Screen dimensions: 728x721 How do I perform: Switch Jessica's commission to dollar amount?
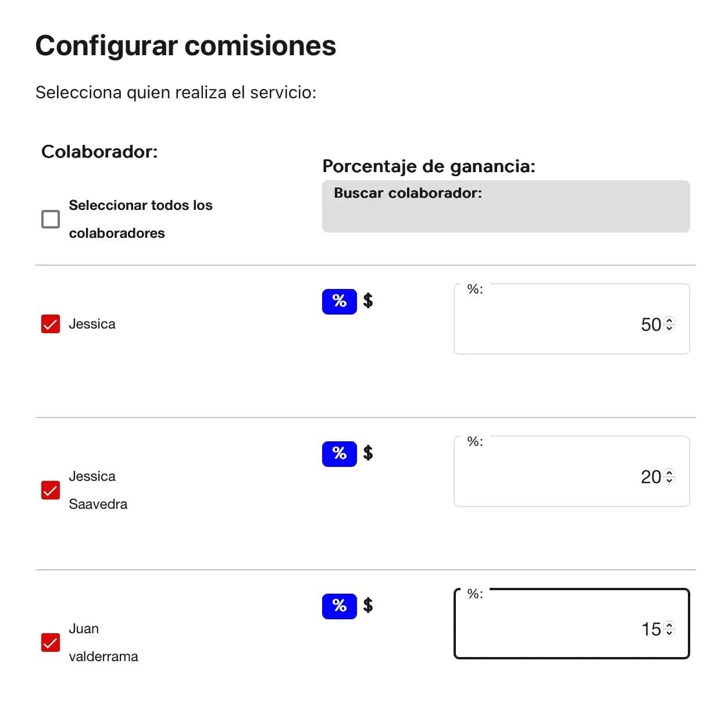tap(368, 301)
